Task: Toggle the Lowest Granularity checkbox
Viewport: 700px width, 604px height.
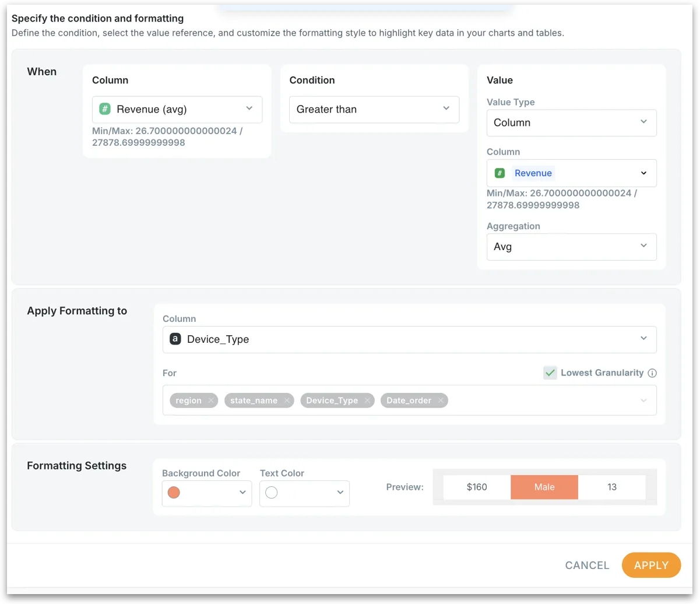Action: tap(550, 373)
